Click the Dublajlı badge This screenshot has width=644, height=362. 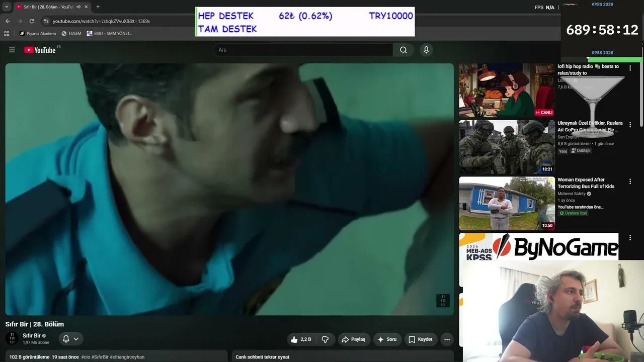[581, 150]
